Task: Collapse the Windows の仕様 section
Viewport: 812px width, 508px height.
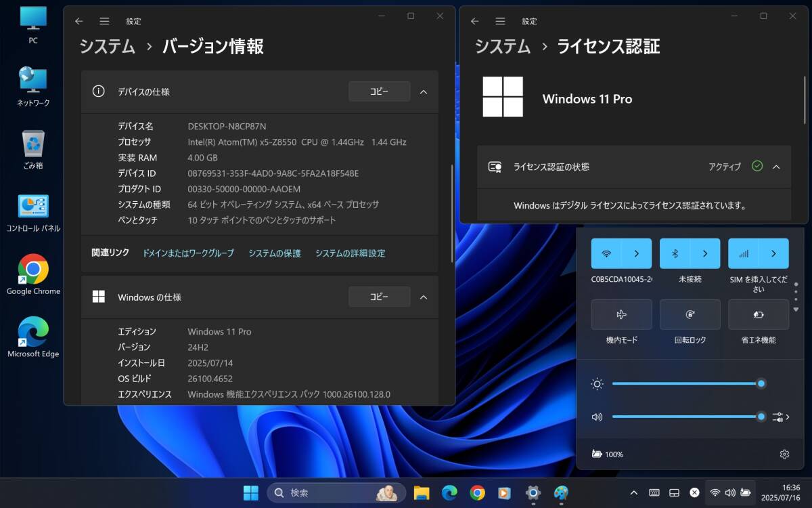Action: [x=424, y=297]
